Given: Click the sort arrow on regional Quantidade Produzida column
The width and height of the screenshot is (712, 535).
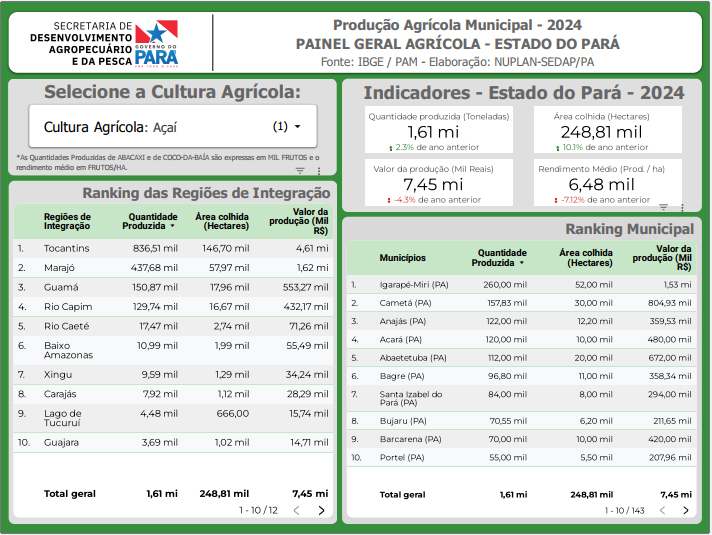Looking at the screenshot, I should pyautogui.click(x=172, y=227).
